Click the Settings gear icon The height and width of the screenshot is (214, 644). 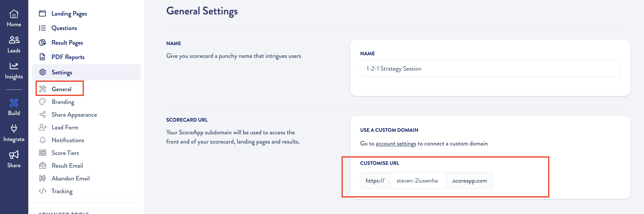tap(42, 73)
